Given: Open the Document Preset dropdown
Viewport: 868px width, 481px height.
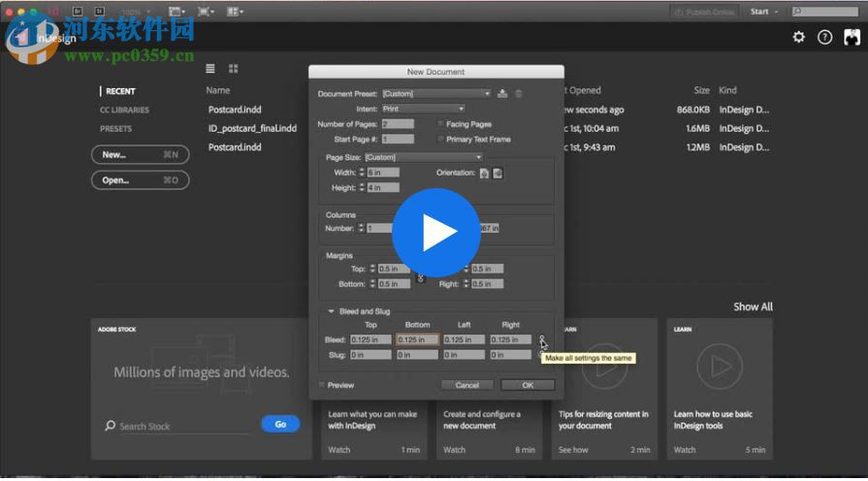Looking at the screenshot, I should tap(436, 93).
